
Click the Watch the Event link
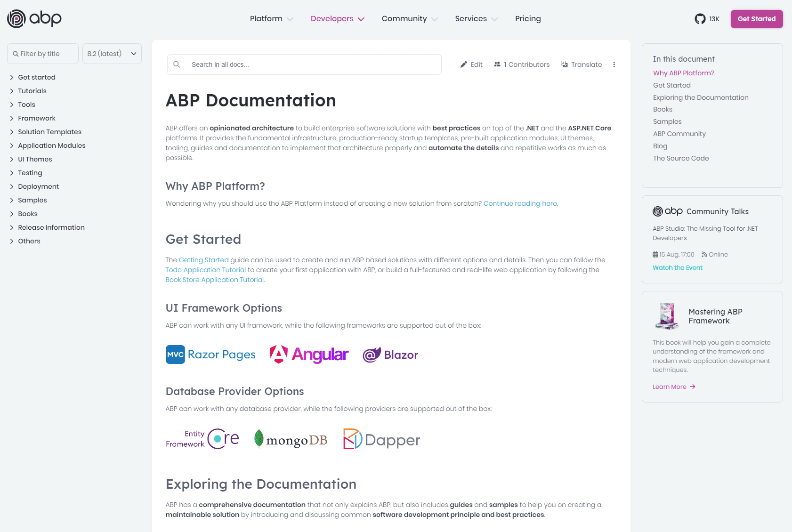[678, 267]
